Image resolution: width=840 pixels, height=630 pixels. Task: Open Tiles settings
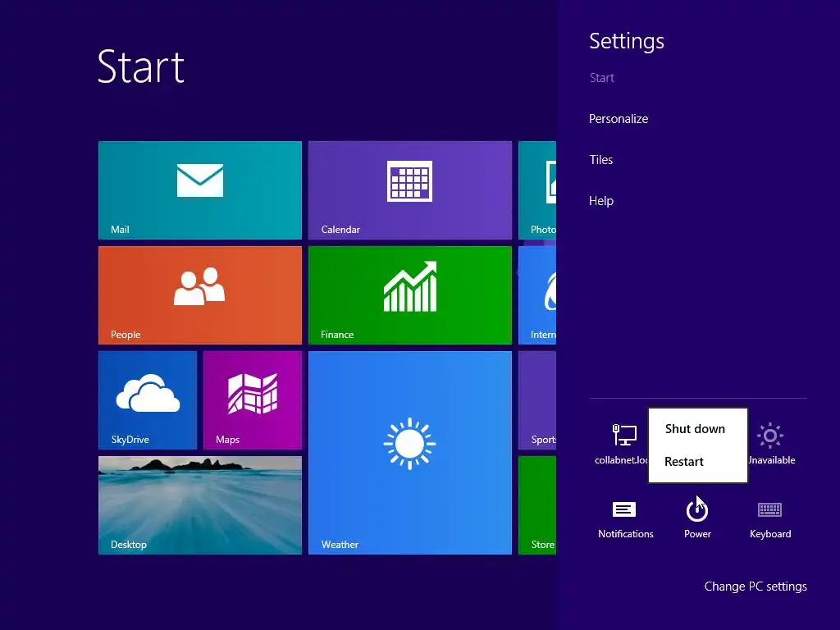click(x=600, y=160)
